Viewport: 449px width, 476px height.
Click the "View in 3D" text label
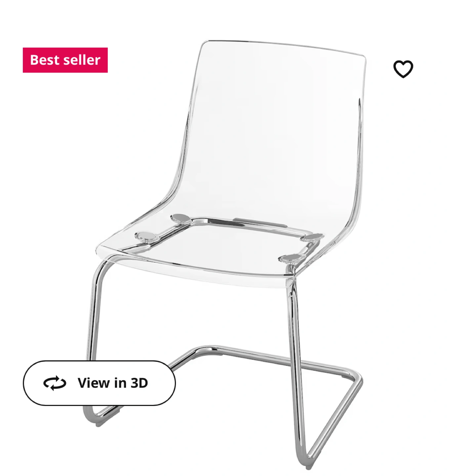tap(113, 383)
